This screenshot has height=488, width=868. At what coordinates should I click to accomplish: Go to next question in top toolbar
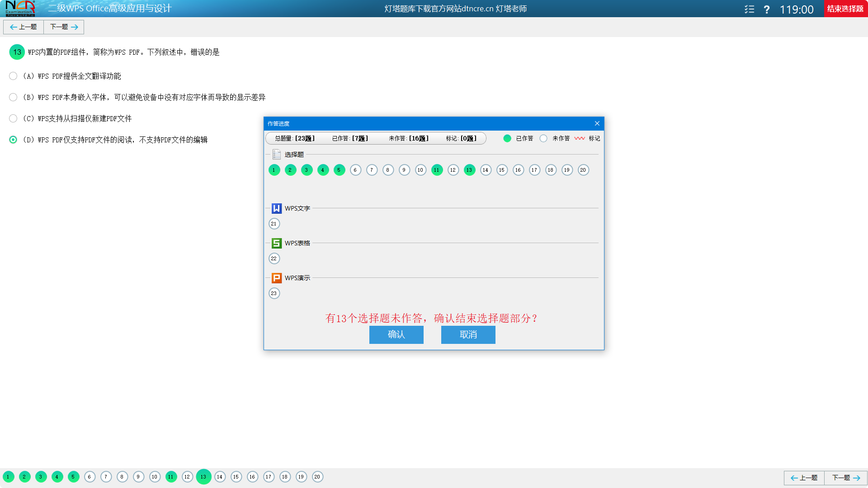point(64,27)
